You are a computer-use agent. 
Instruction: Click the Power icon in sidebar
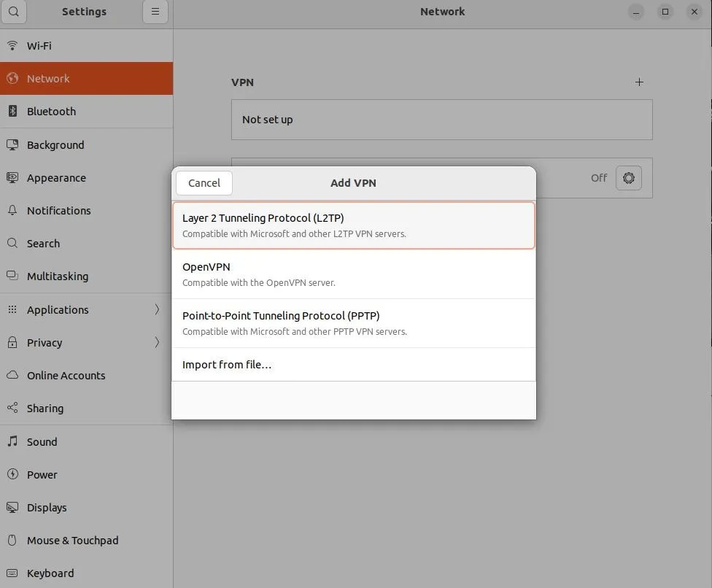12,474
